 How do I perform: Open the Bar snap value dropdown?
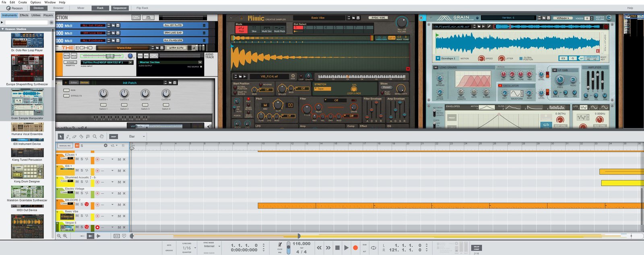coord(144,137)
